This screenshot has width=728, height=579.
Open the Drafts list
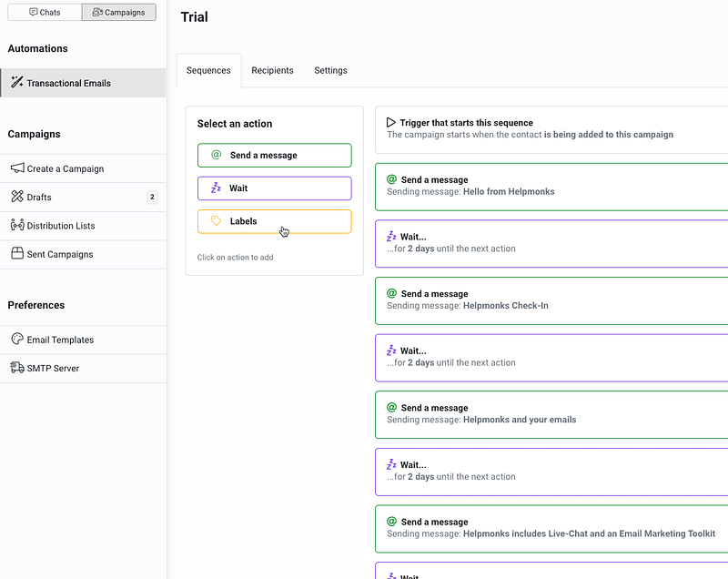(x=83, y=197)
